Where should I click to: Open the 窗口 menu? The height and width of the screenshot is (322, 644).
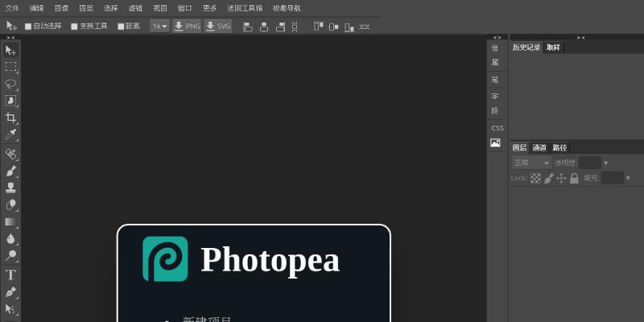[x=184, y=8]
